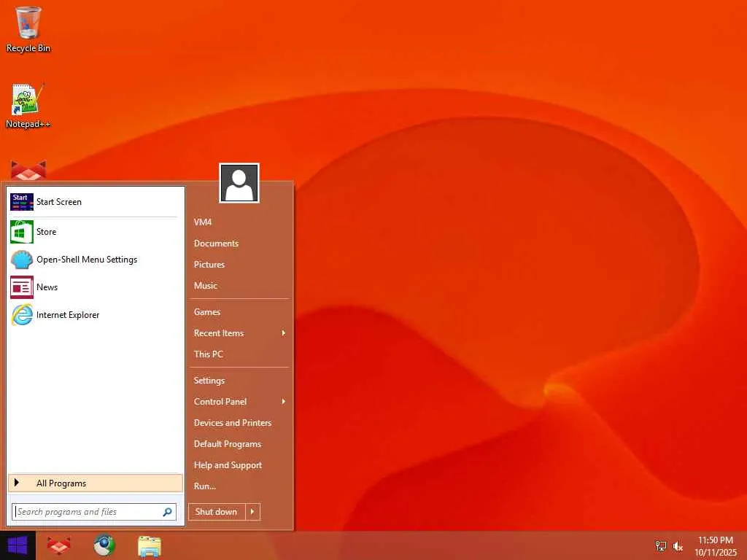Image resolution: width=747 pixels, height=560 pixels.
Task: Open Games entry
Action: click(206, 312)
